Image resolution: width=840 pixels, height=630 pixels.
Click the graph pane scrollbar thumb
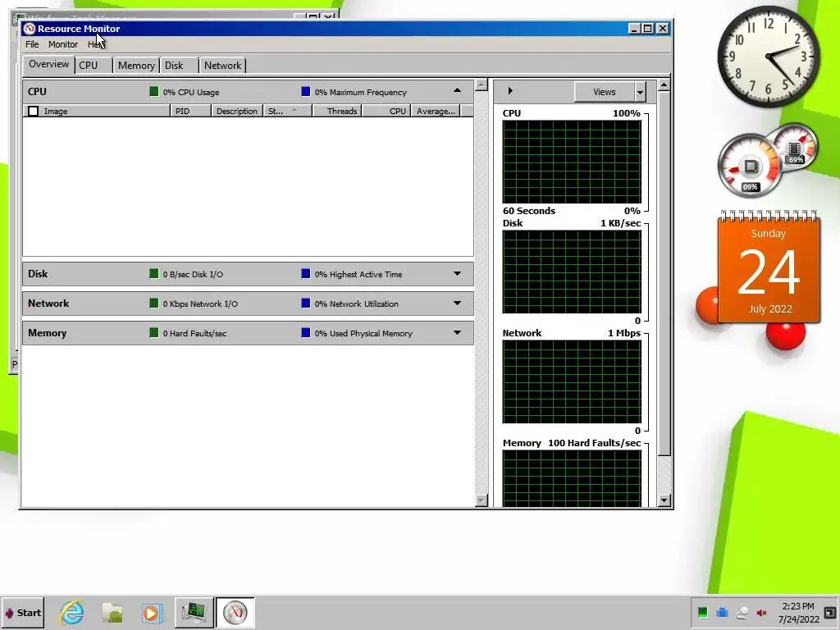point(664,274)
